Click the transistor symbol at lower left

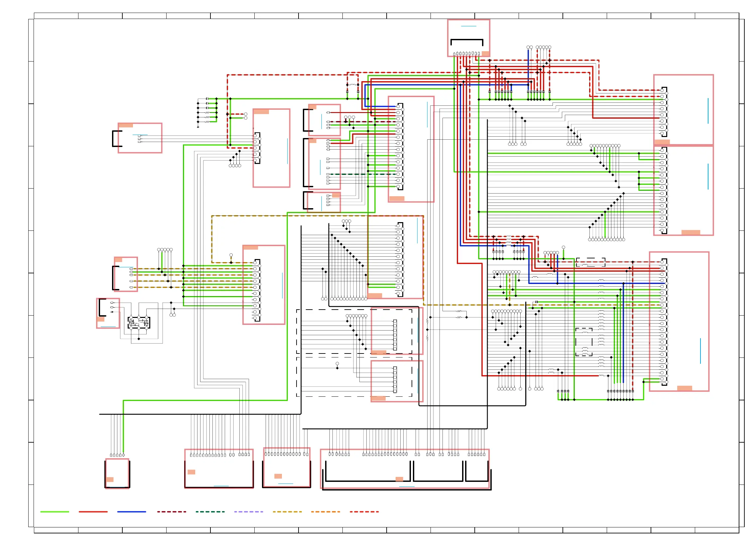coord(139,322)
